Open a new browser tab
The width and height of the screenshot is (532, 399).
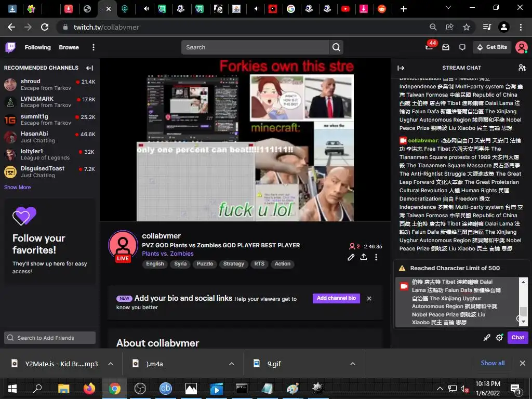[x=403, y=9]
